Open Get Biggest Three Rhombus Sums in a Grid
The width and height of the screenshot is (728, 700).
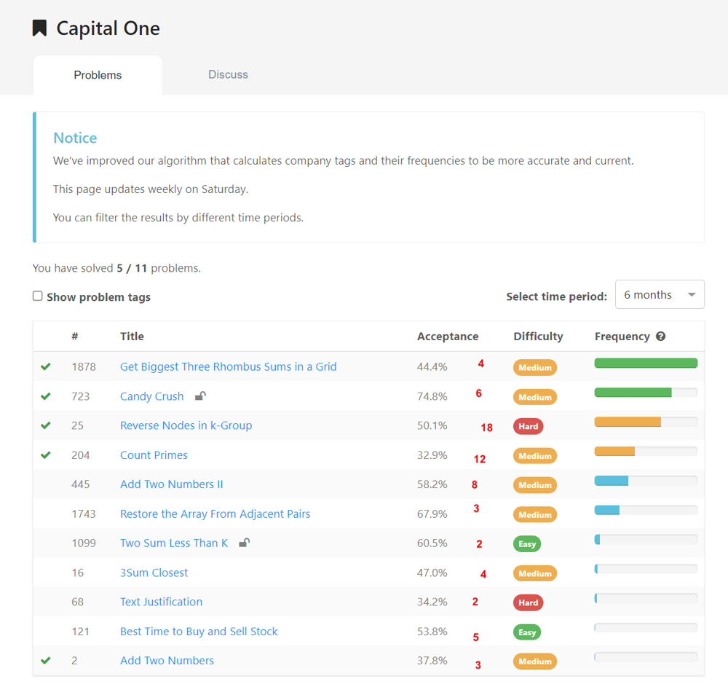coord(228,366)
